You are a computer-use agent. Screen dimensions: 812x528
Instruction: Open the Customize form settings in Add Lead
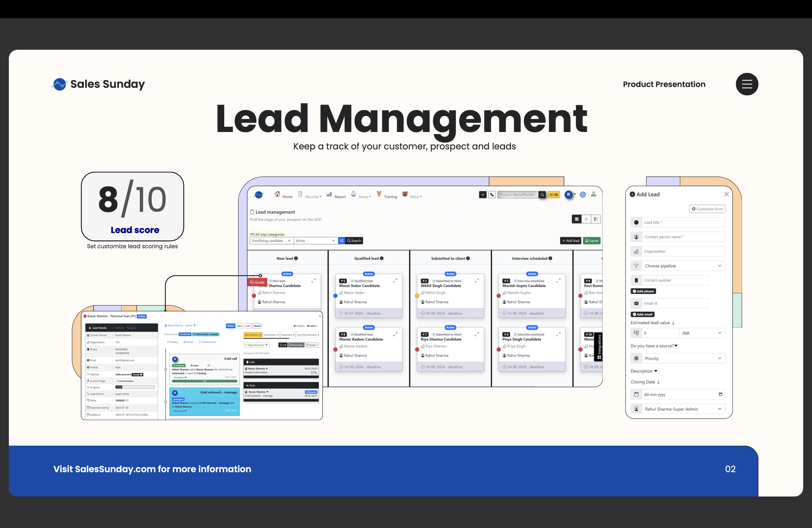(x=707, y=208)
